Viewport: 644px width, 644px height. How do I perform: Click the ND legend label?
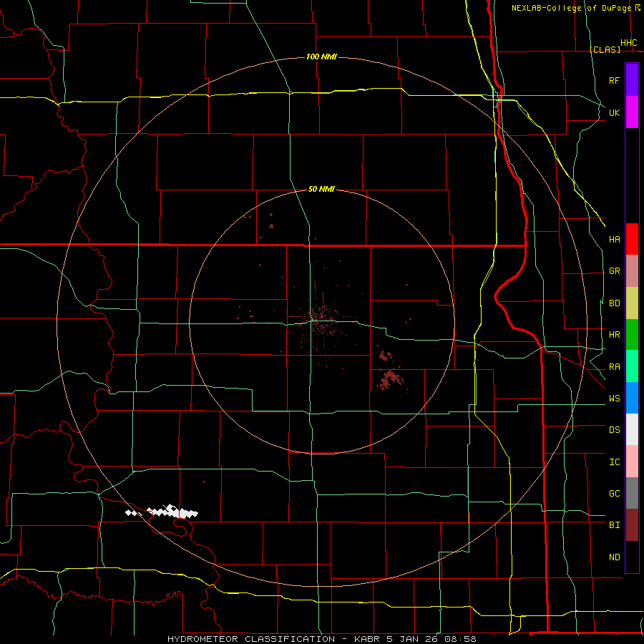click(x=614, y=557)
